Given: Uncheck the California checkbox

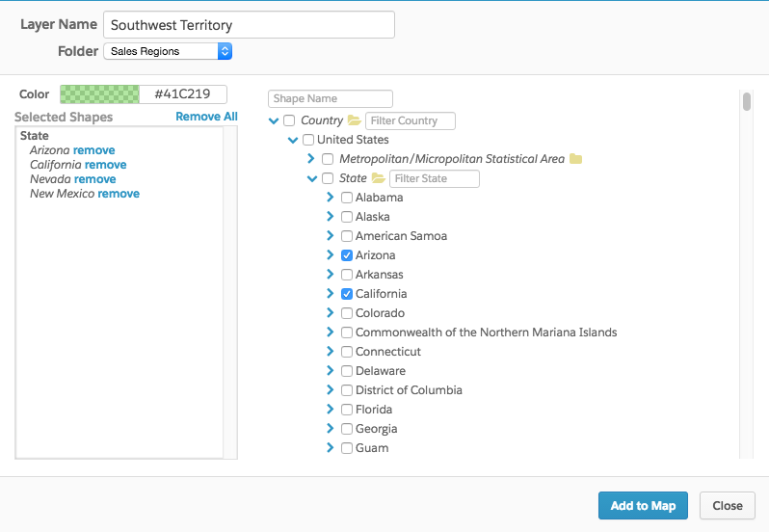Looking at the screenshot, I should 347,294.
